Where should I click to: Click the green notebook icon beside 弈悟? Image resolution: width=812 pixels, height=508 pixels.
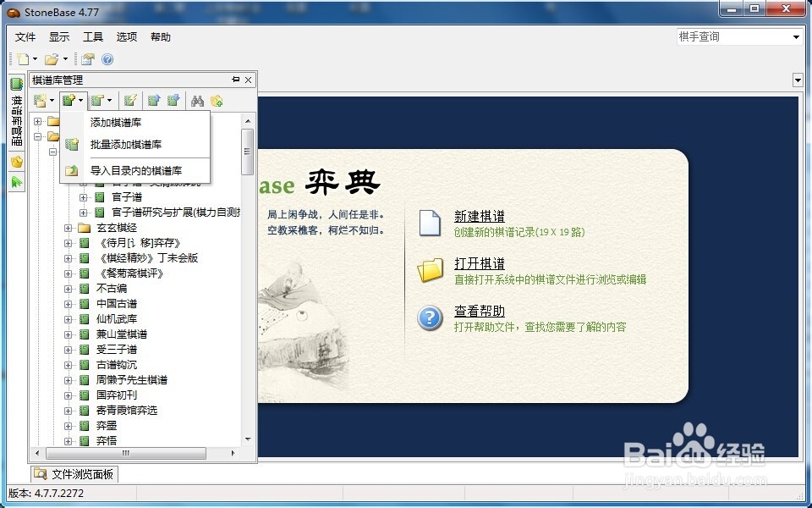pyautogui.click(x=85, y=441)
